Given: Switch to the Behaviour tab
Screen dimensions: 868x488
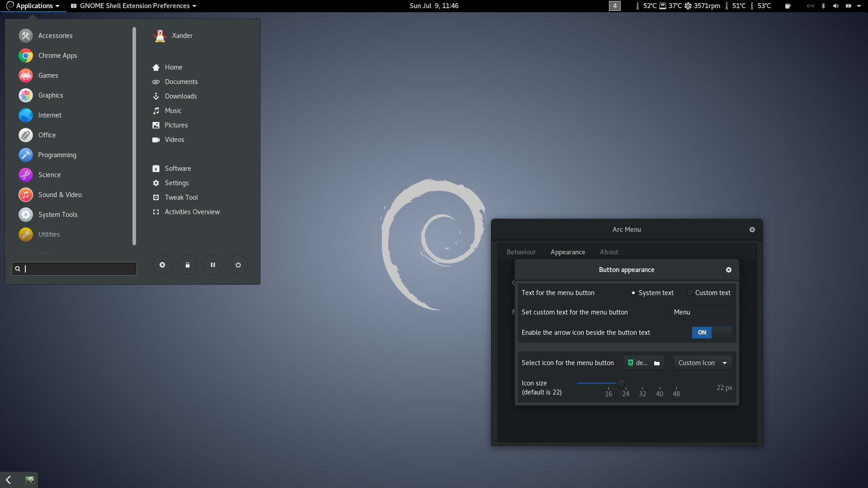Looking at the screenshot, I should click(x=521, y=252).
